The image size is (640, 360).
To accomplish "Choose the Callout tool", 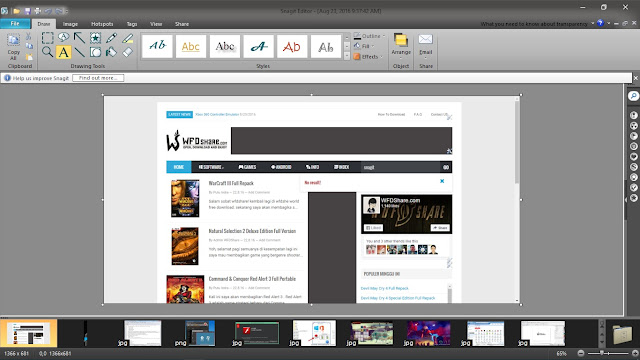I will coord(63,38).
